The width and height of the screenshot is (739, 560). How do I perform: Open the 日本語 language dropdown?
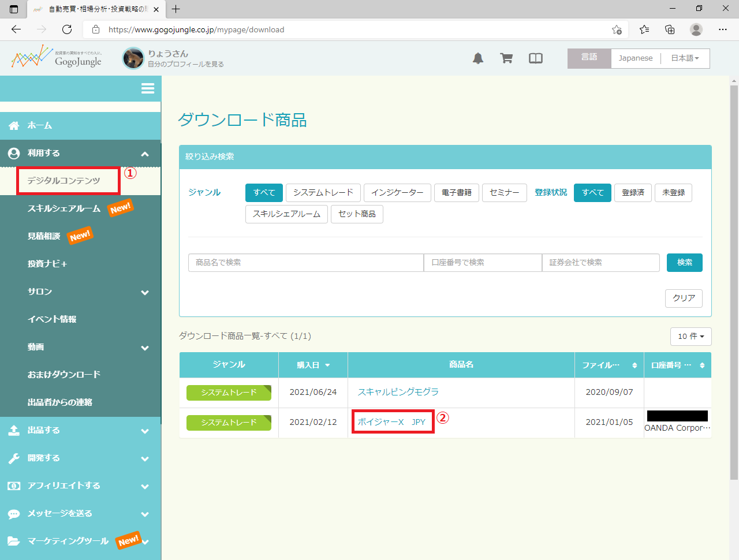tap(685, 58)
